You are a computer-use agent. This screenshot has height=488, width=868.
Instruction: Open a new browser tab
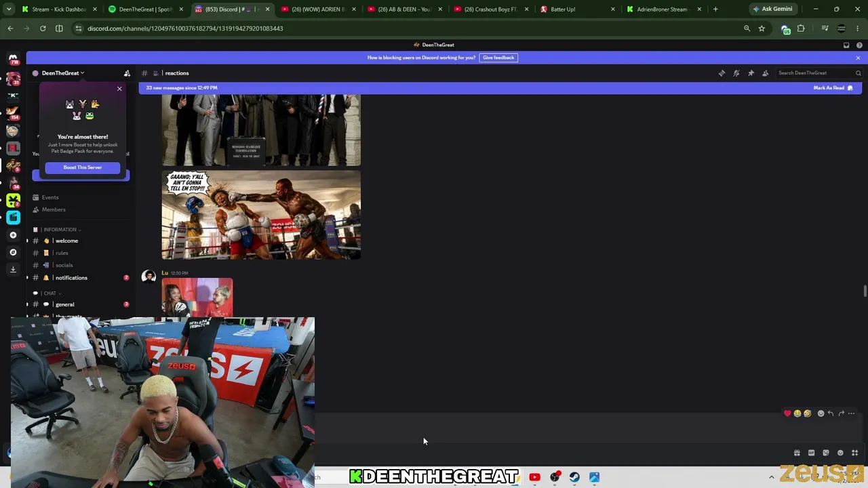coord(715,9)
